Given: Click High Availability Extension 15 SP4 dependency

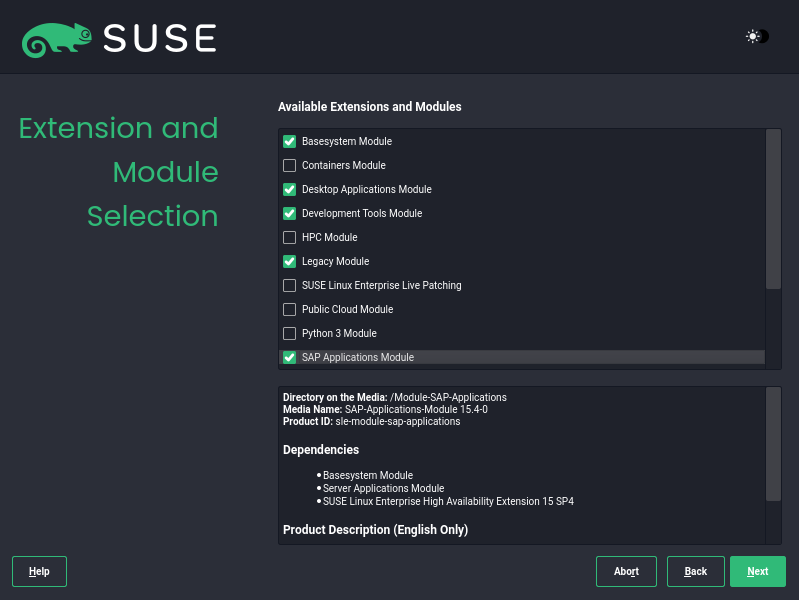Looking at the screenshot, I should [x=448, y=502].
